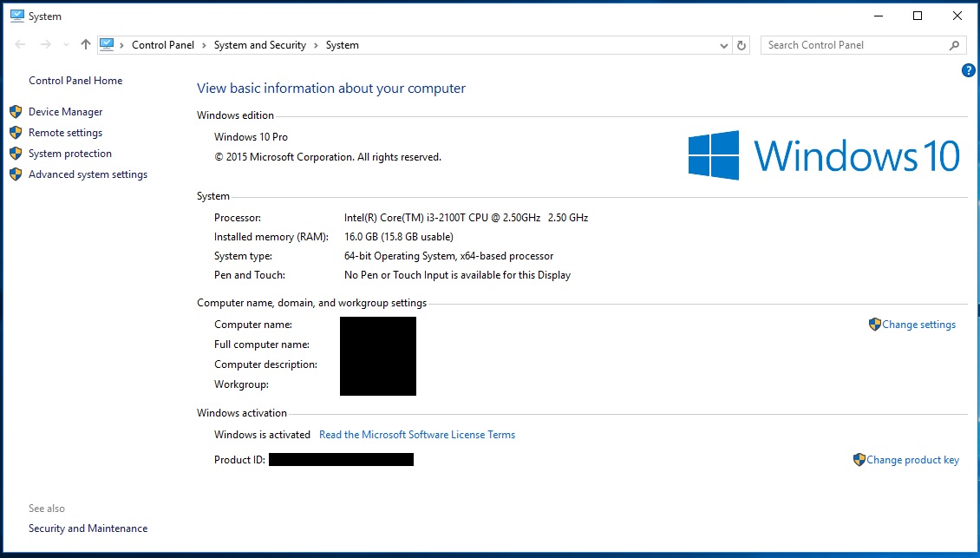
Task: Click the No Pen or Touch Input text
Action: 458,275
